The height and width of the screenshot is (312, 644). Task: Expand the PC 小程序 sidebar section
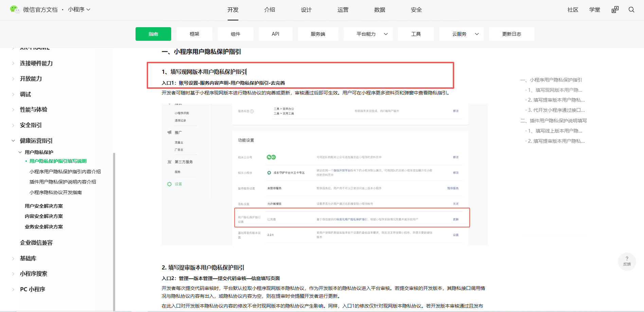pyautogui.click(x=13, y=289)
